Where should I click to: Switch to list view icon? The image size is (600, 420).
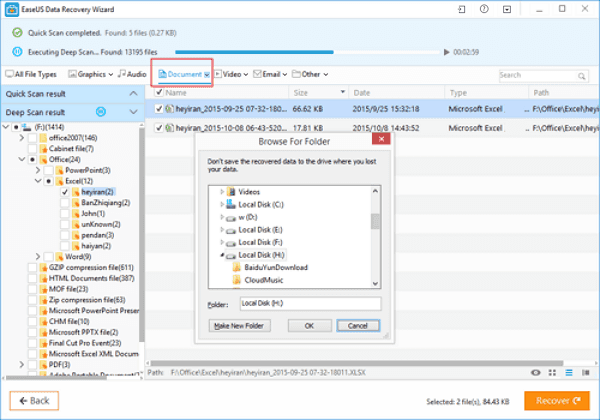pos(569,372)
